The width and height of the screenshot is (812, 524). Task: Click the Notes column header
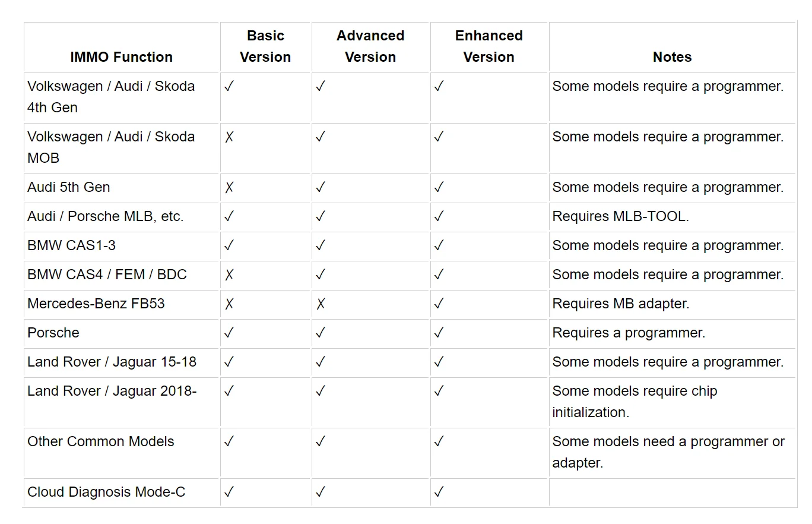click(673, 57)
